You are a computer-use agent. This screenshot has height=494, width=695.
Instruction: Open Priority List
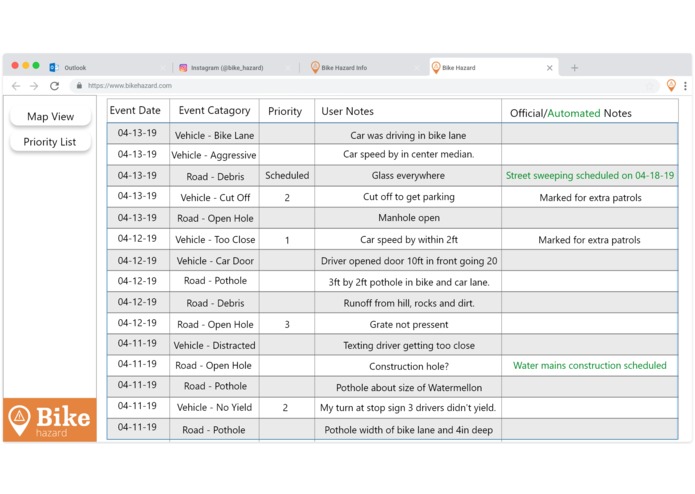point(50,142)
